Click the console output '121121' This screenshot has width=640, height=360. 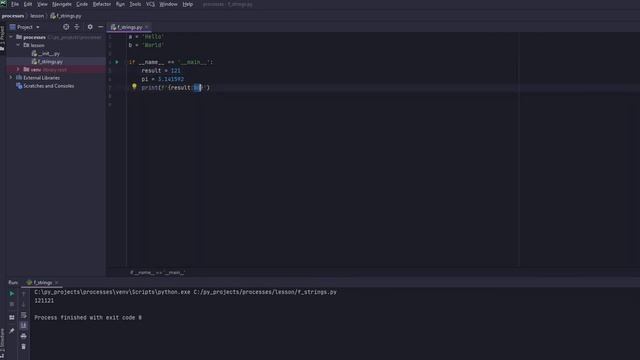coord(44,301)
